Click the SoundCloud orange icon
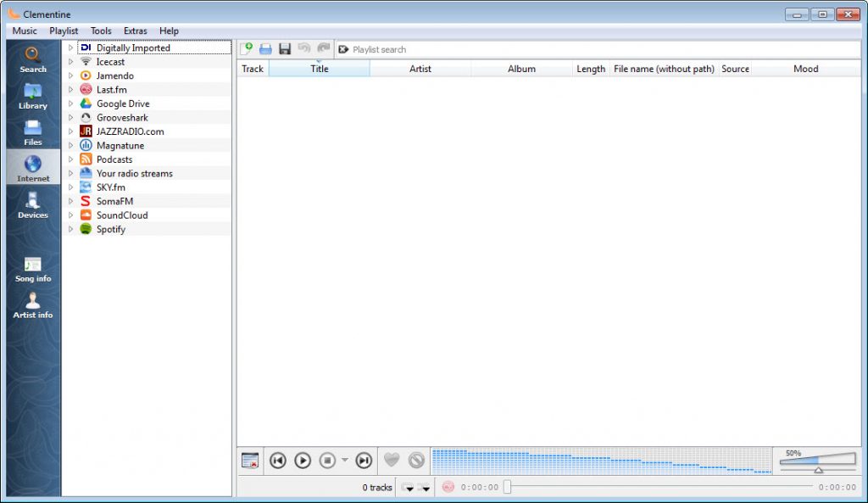Image resolution: width=868 pixels, height=503 pixels. click(86, 215)
